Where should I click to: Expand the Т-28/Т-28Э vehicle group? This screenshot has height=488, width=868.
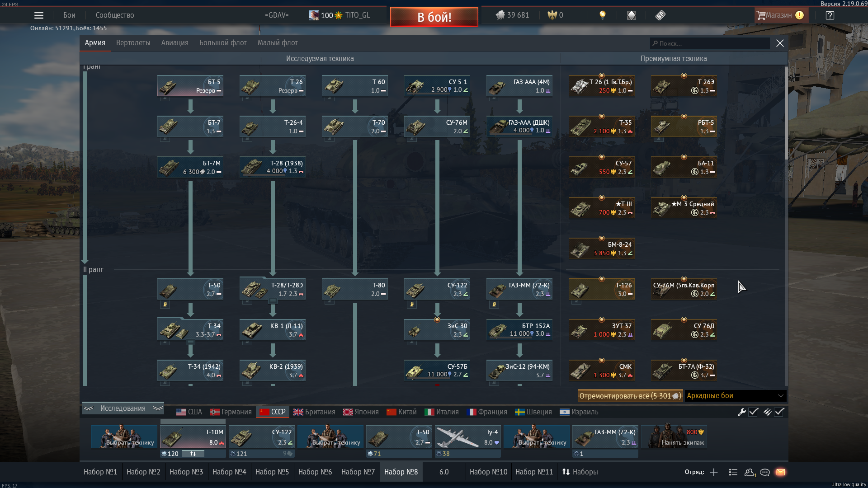tap(273, 301)
